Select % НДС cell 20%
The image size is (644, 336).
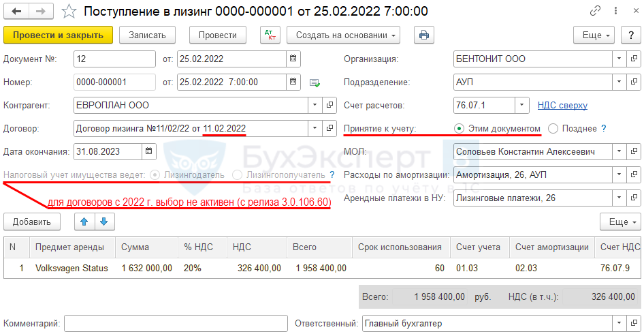click(202, 268)
